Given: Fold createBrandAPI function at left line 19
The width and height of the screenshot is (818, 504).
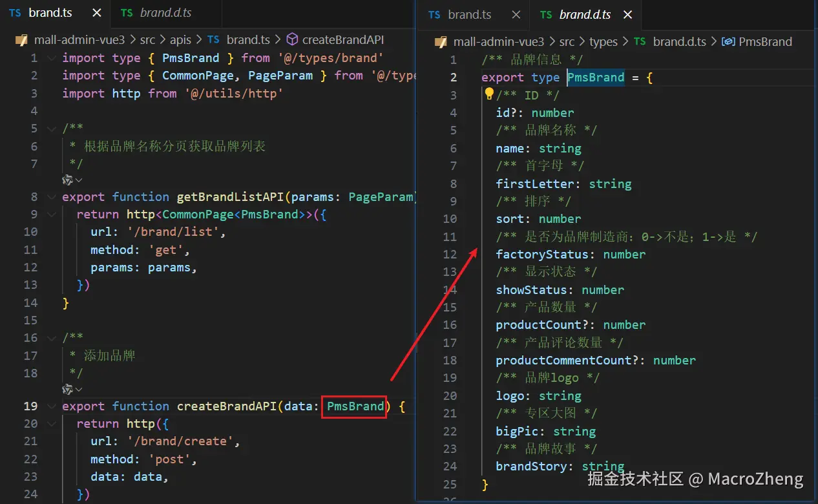Looking at the screenshot, I should click(51, 406).
